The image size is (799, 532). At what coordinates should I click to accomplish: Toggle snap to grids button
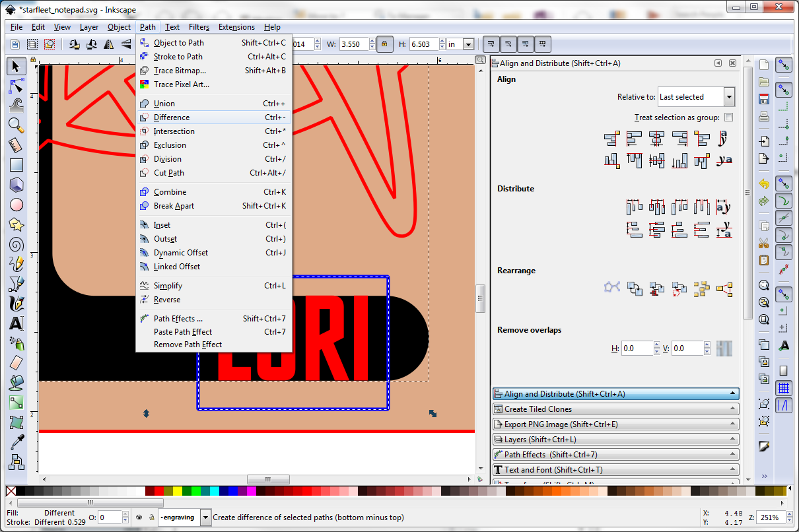point(784,387)
